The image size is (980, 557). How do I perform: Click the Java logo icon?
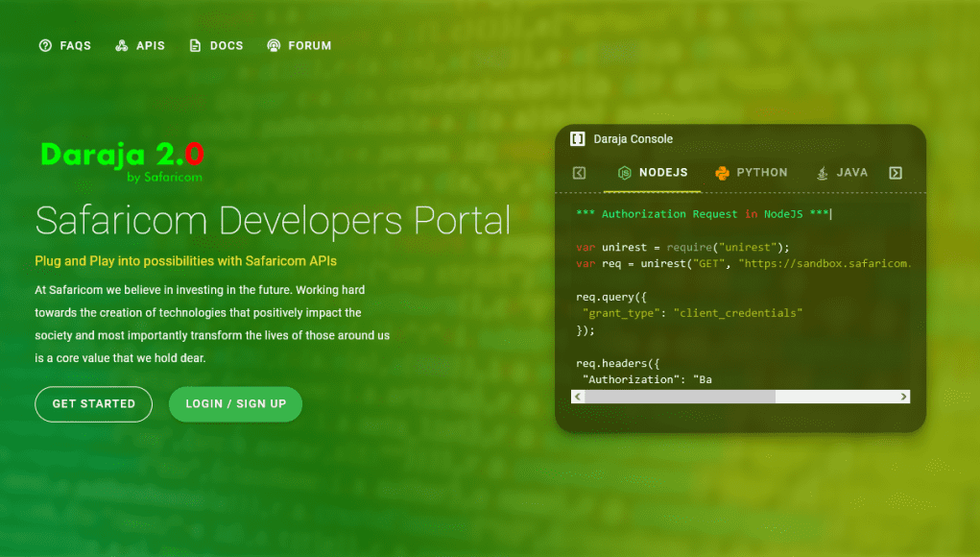pyautogui.click(x=823, y=173)
